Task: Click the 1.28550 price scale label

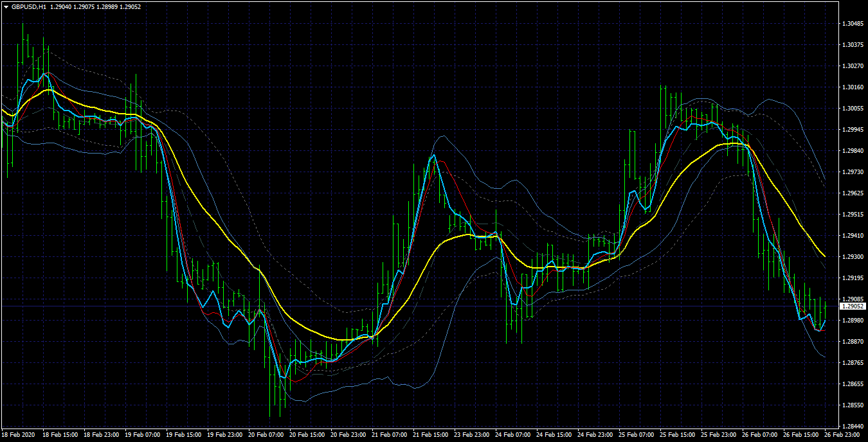Action: [x=853, y=405]
